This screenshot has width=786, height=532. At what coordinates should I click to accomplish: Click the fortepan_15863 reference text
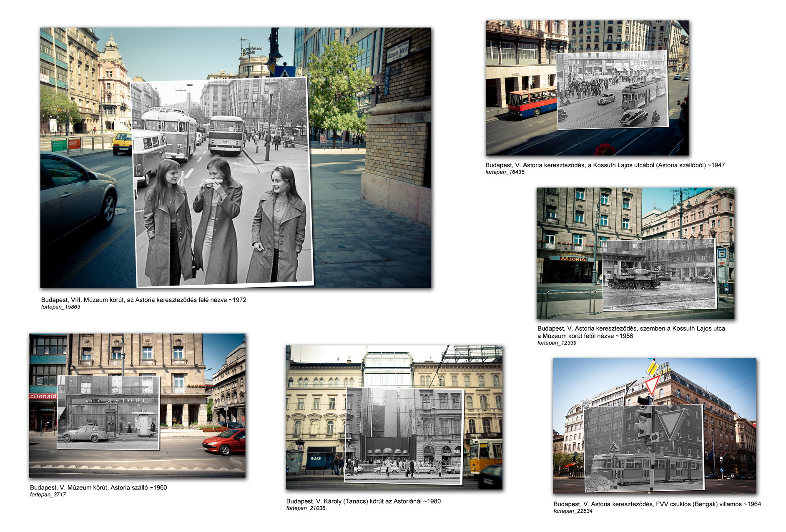pyautogui.click(x=60, y=307)
